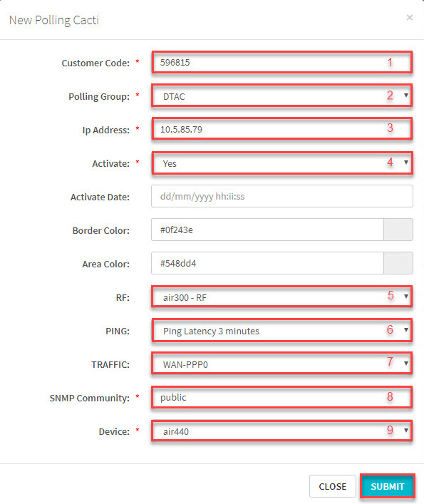Click the Border Color hex text field
Screen dimensions: 424x504
(x=267, y=230)
